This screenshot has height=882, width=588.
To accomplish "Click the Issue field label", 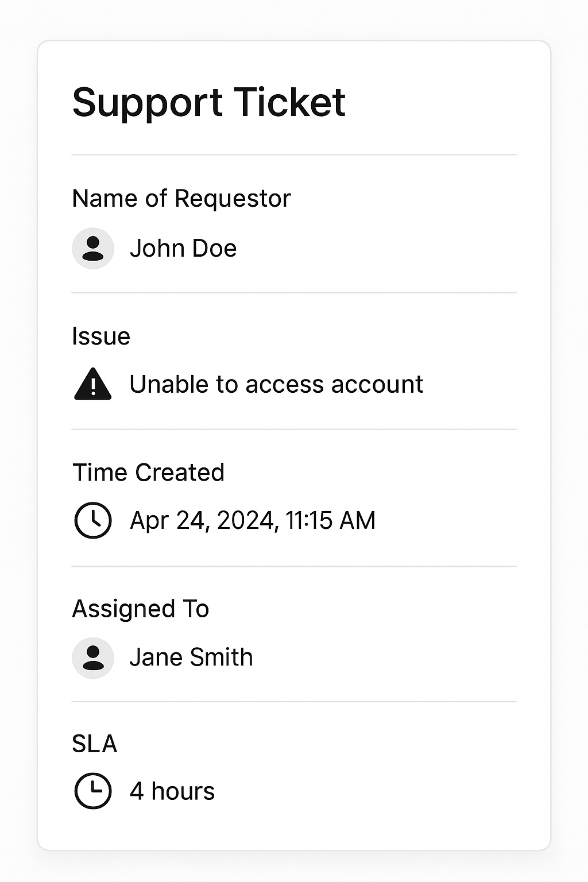I will tap(101, 336).
